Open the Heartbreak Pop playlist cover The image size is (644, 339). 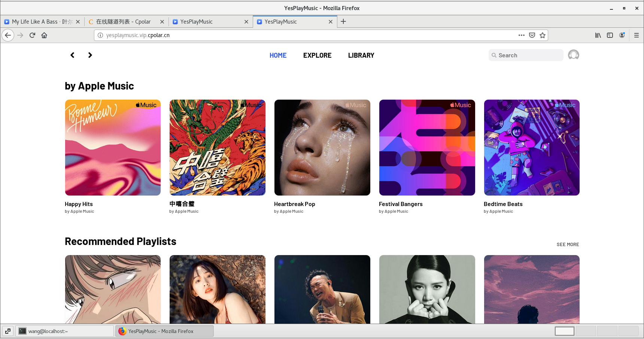[322, 148]
